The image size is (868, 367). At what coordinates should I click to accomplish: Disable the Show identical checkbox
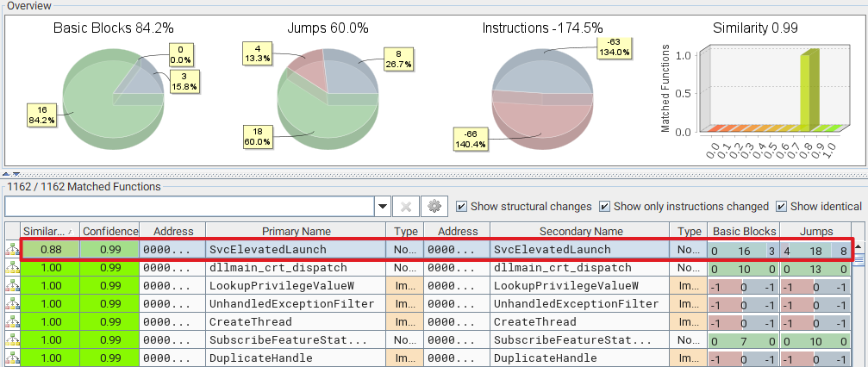point(783,207)
